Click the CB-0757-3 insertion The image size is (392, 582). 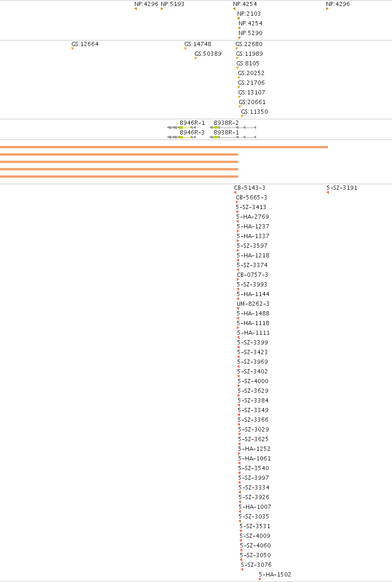(x=252, y=275)
